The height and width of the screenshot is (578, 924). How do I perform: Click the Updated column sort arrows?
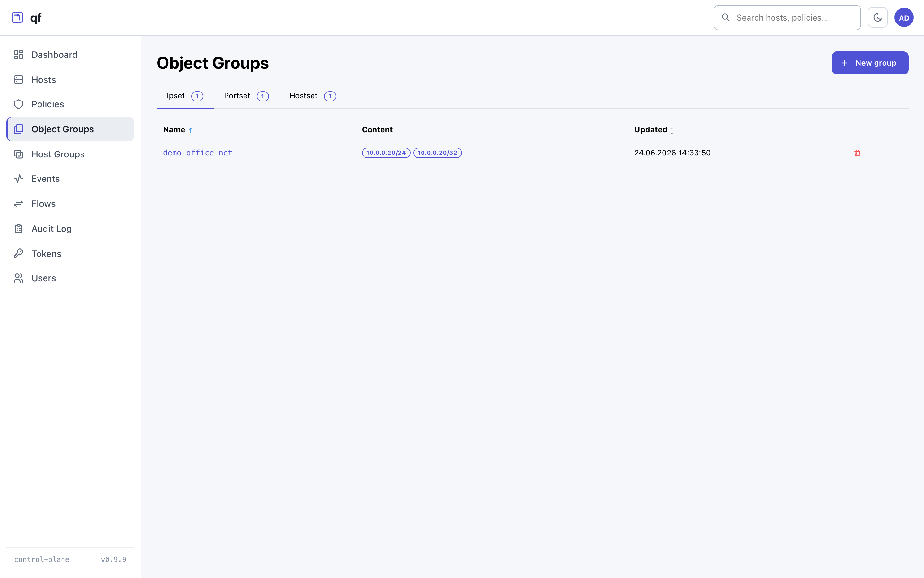pos(672,131)
